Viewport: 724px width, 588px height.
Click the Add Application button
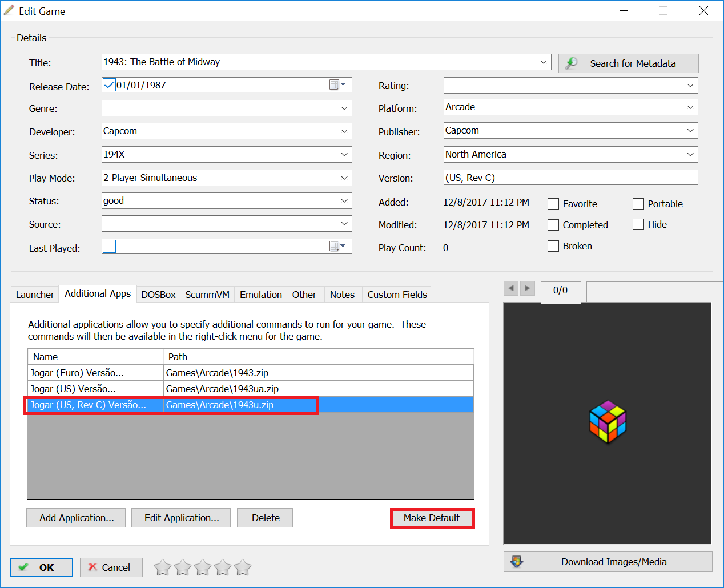click(x=77, y=518)
